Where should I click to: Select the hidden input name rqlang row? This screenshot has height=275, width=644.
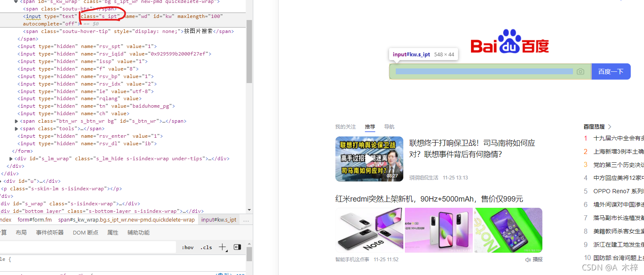pos(80,99)
